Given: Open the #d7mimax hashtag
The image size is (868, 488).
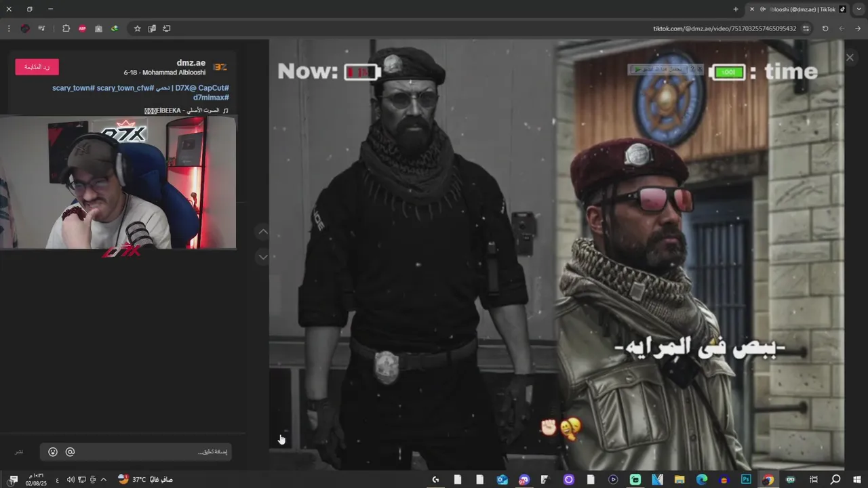Looking at the screenshot, I should click(211, 98).
